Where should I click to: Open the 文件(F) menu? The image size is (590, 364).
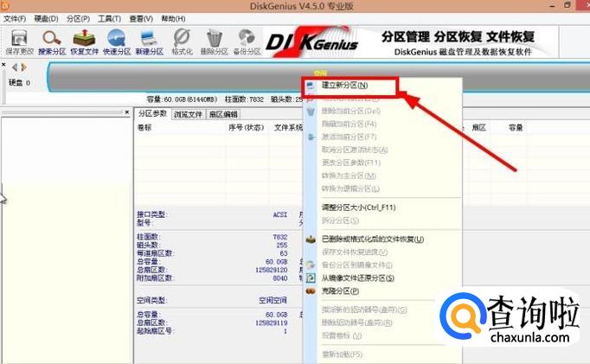15,19
